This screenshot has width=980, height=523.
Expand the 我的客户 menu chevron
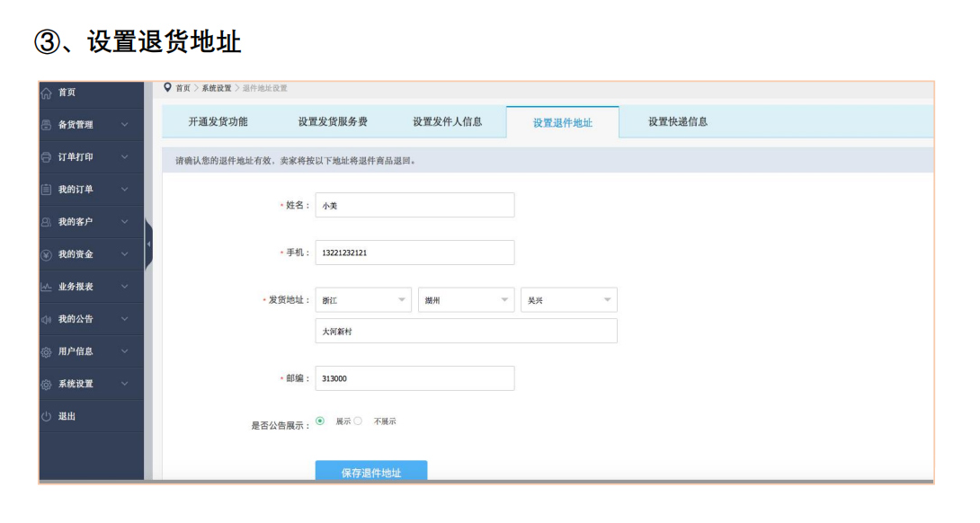point(124,222)
